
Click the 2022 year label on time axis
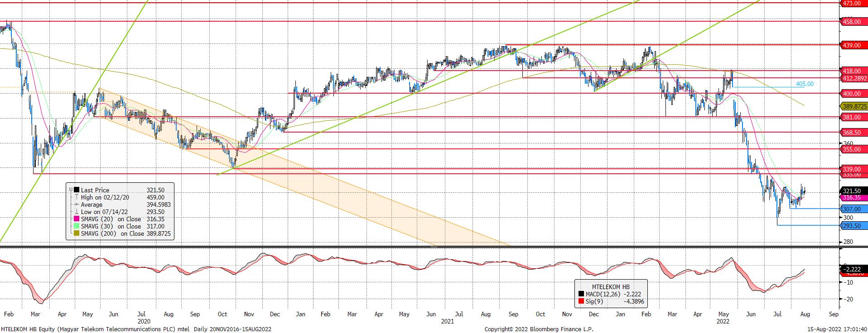723,321
